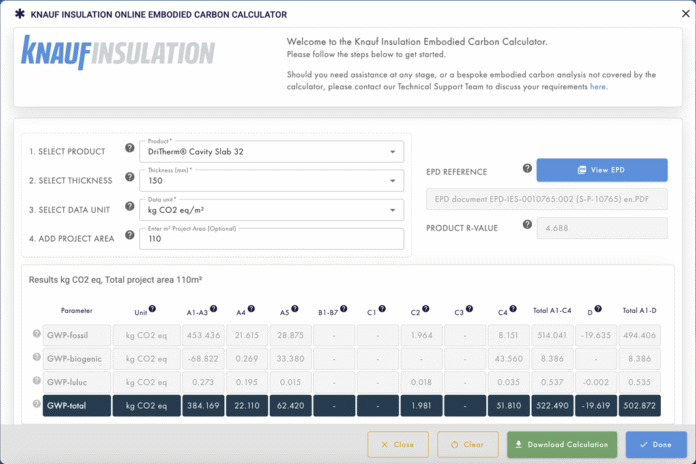Click GWP-fossil Total A1-C4 value 514.041

point(552,335)
